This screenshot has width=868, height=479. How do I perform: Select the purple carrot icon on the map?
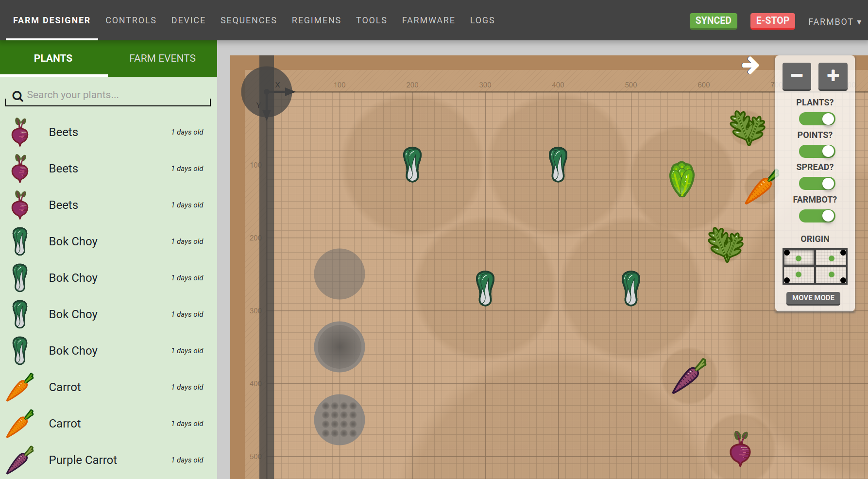tap(688, 376)
